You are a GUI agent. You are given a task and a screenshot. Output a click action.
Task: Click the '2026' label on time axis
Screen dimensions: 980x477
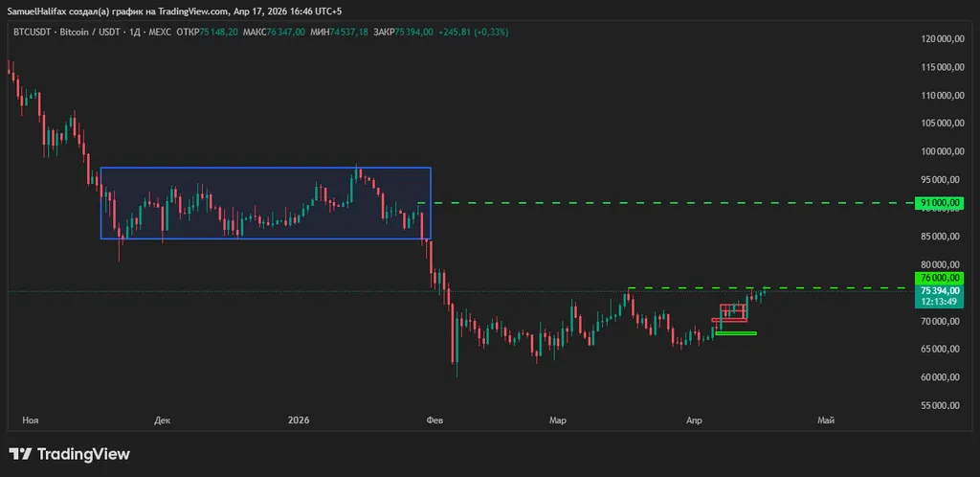[x=299, y=420]
